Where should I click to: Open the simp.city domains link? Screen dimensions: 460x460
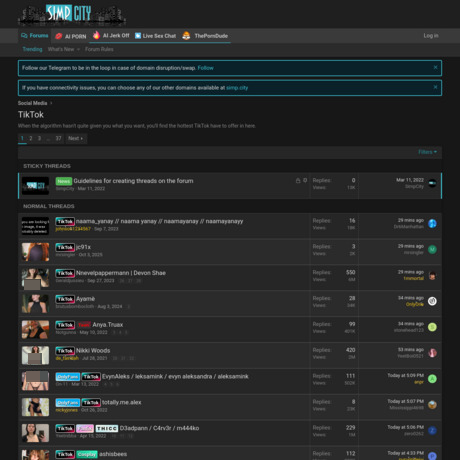tap(237, 88)
